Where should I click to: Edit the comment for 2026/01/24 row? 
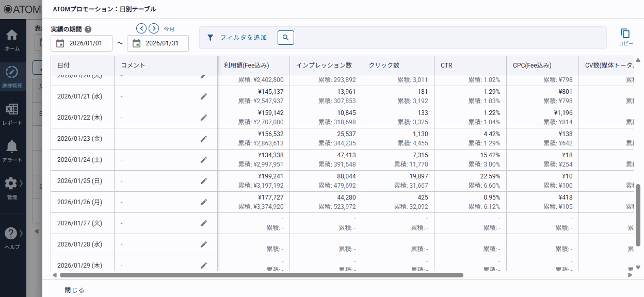204,160
